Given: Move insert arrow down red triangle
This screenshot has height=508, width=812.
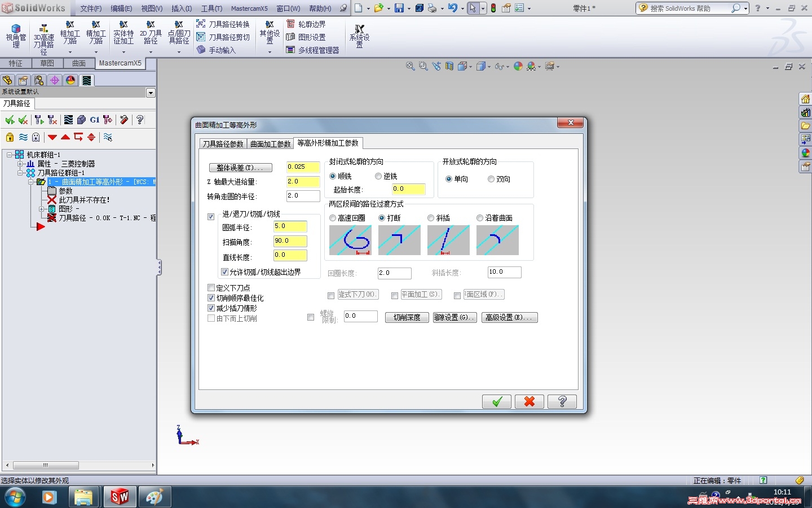Looking at the screenshot, I should pyautogui.click(x=52, y=137).
